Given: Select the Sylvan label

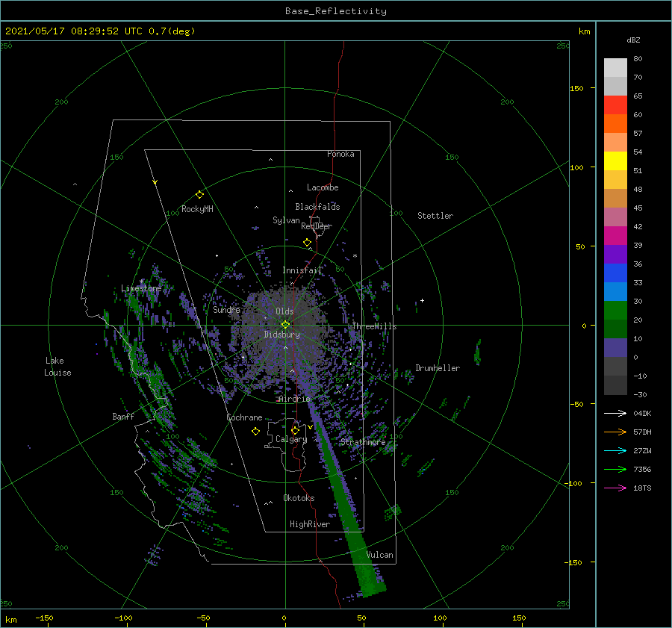Looking at the screenshot, I should (286, 220).
